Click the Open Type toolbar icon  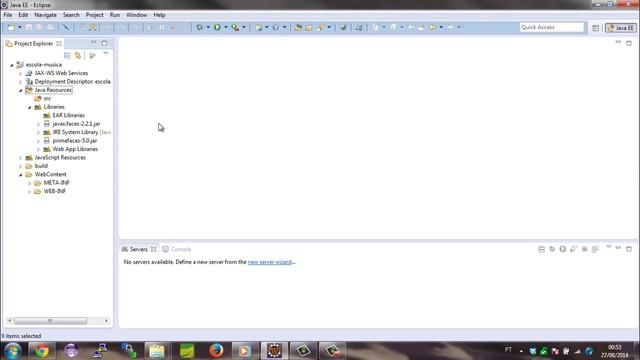(x=298, y=27)
